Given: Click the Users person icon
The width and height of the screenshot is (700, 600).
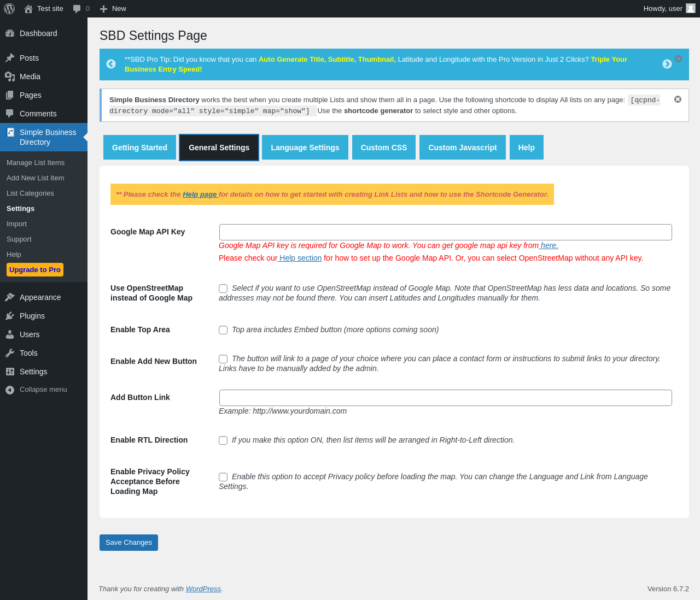Looking at the screenshot, I should coord(10,334).
